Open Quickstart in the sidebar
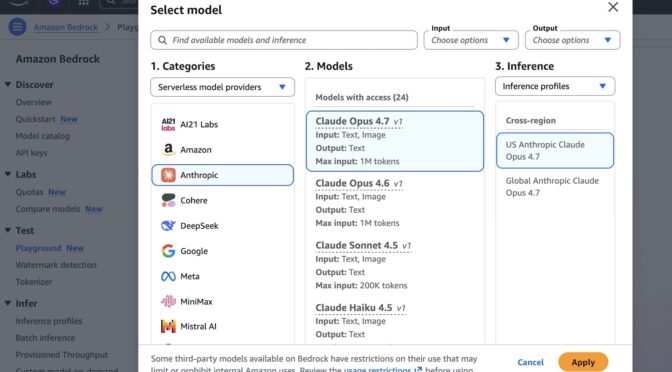 36,119
